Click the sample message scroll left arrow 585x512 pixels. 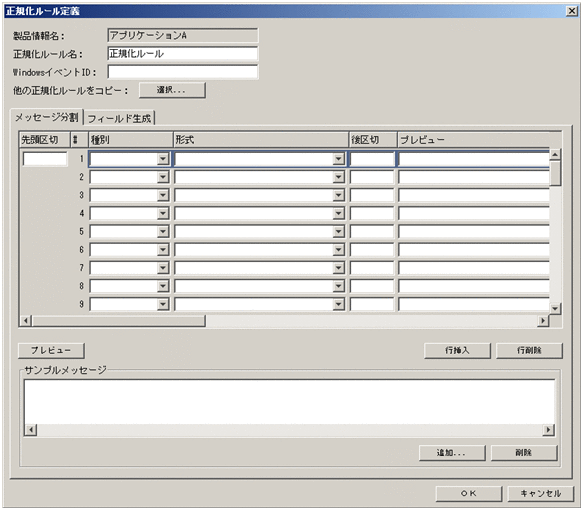31,430
